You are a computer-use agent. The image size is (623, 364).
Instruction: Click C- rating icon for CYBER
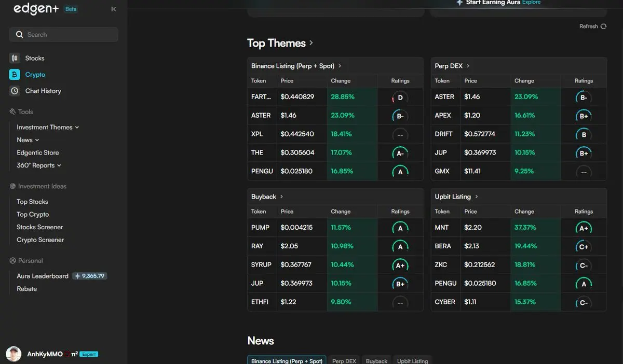(x=584, y=303)
